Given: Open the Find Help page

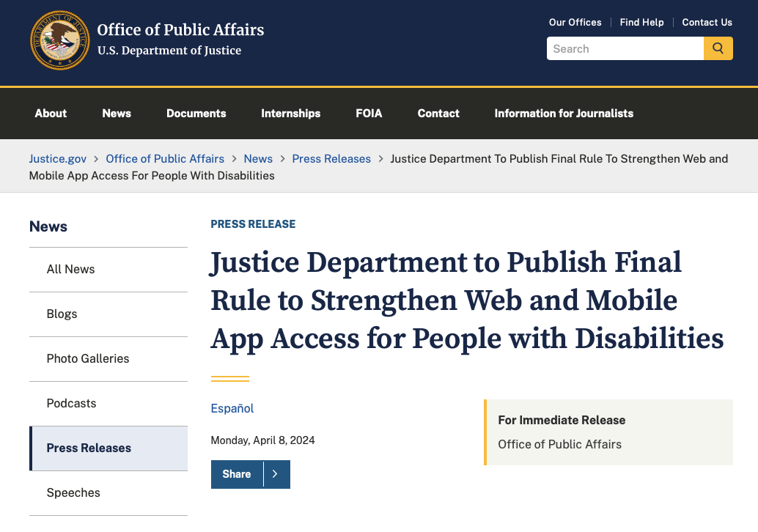Looking at the screenshot, I should pyautogui.click(x=641, y=22).
